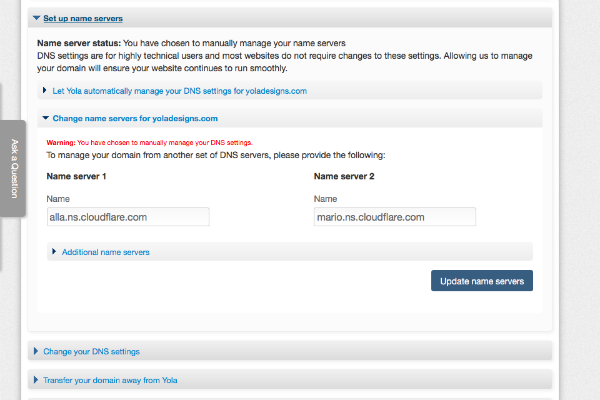
Task: Expand Transfer your domain away arrow
Action: (x=36, y=380)
